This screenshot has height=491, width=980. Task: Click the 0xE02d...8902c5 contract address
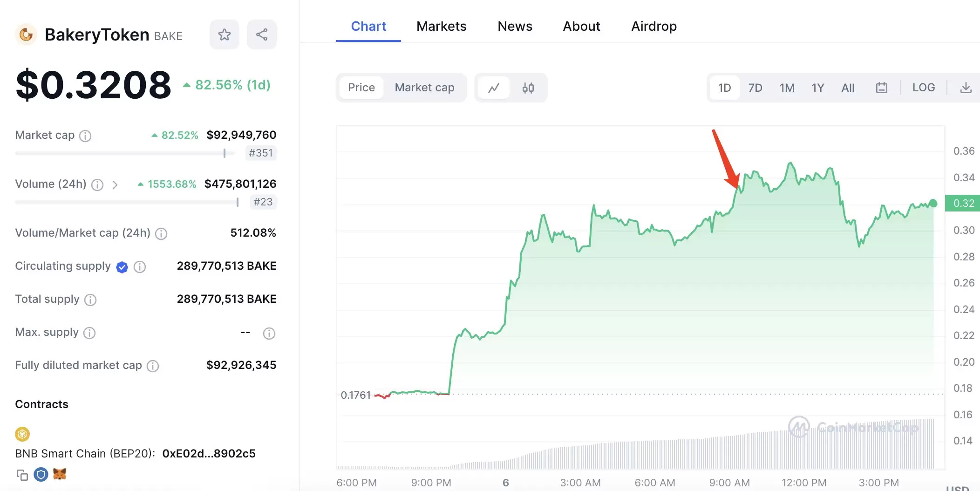pos(209,453)
